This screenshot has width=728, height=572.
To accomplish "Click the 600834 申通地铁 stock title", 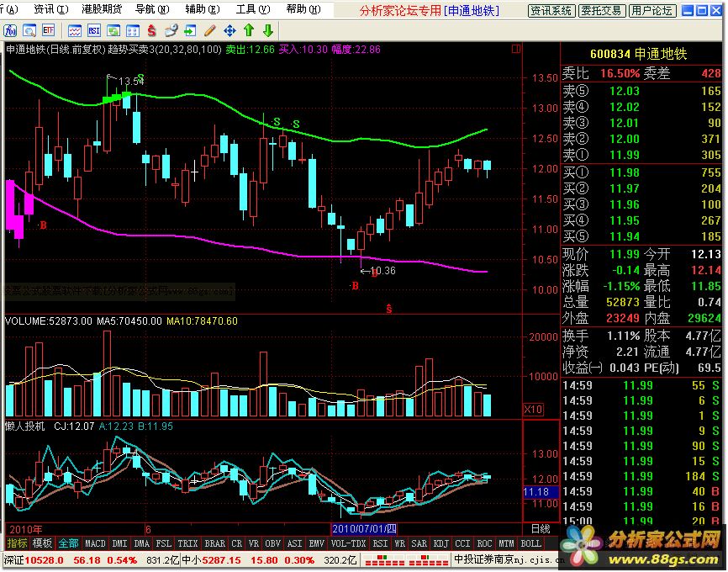I will point(638,54).
